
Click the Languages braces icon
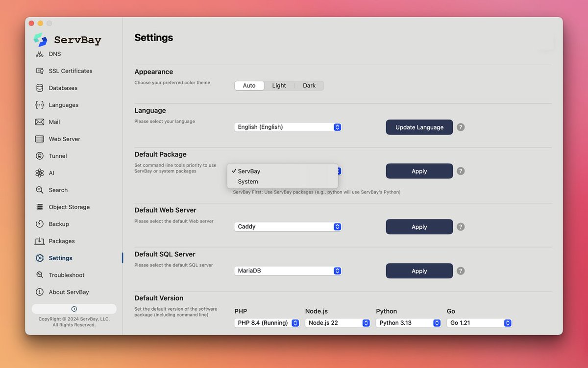pyautogui.click(x=40, y=105)
